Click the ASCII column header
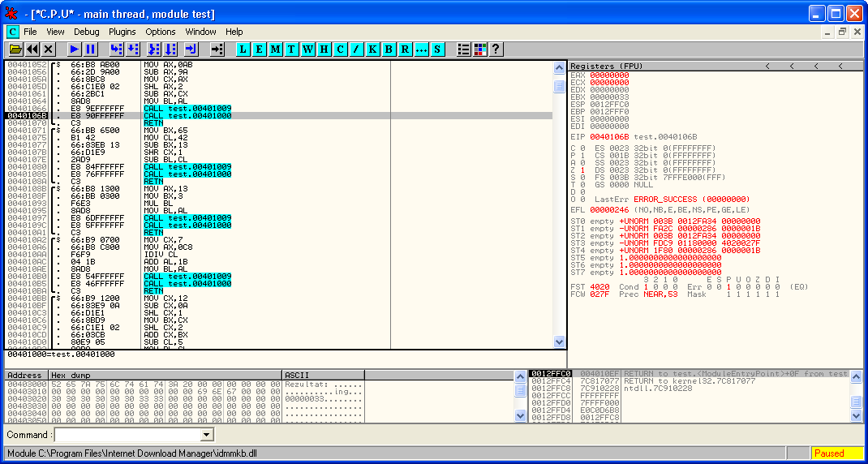 pyautogui.click(x=324, y=375)
